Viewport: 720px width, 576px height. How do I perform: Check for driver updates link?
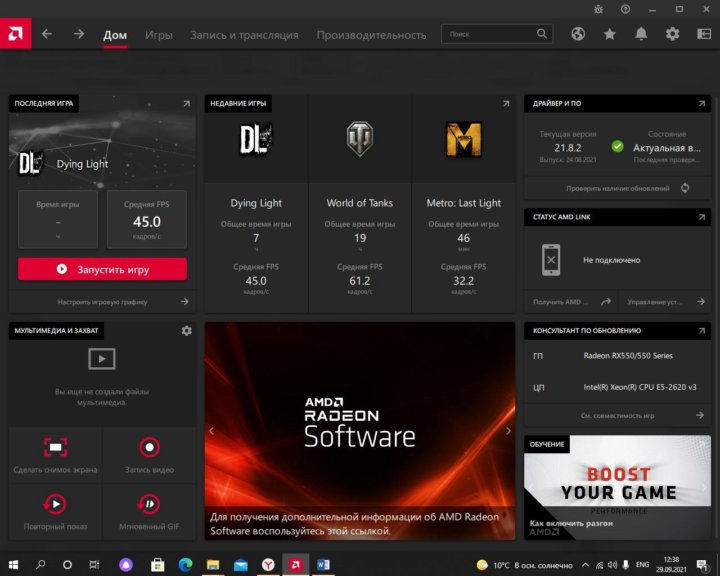click(617, 188)
